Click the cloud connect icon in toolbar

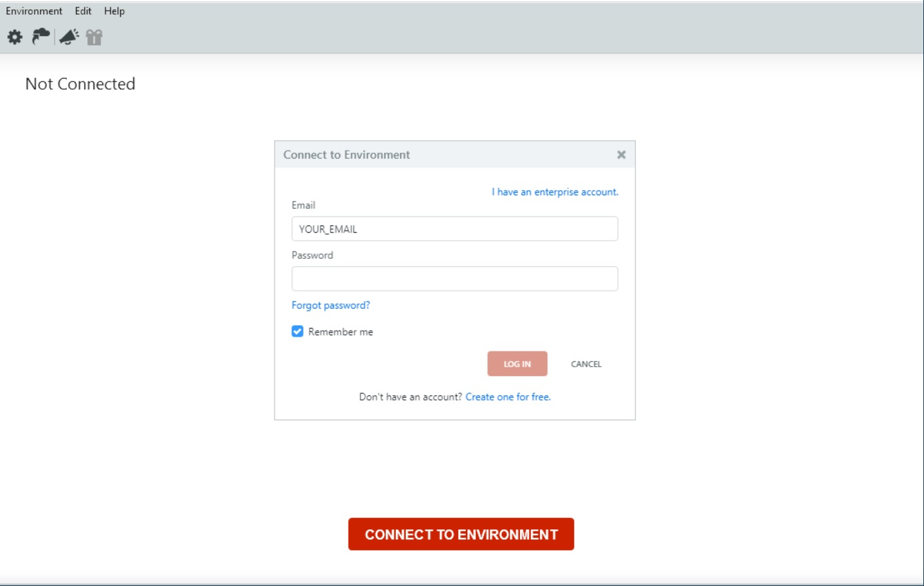41,37
